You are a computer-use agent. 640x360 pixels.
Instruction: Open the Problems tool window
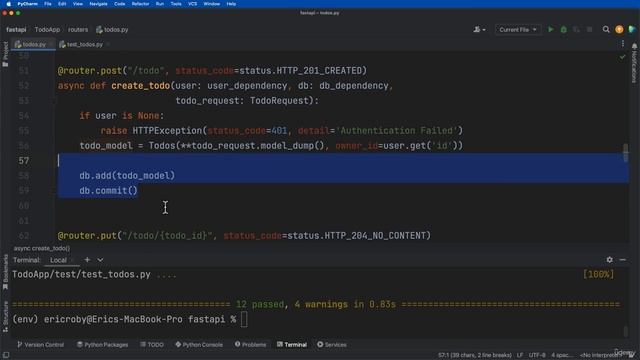click(x=250, y=344)
